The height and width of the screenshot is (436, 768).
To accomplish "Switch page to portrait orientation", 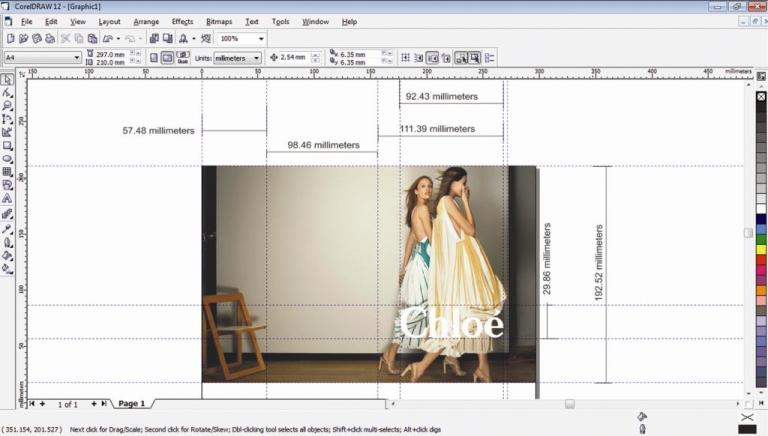I will click(154, 58).
